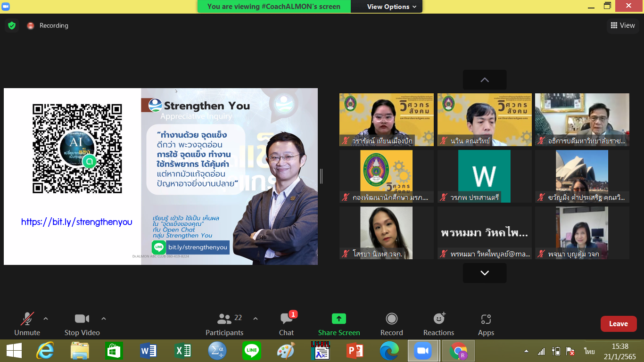This screenshot has width=644, height=362.
Task: Open PowerPoint from taskbar
Action: 355,351
